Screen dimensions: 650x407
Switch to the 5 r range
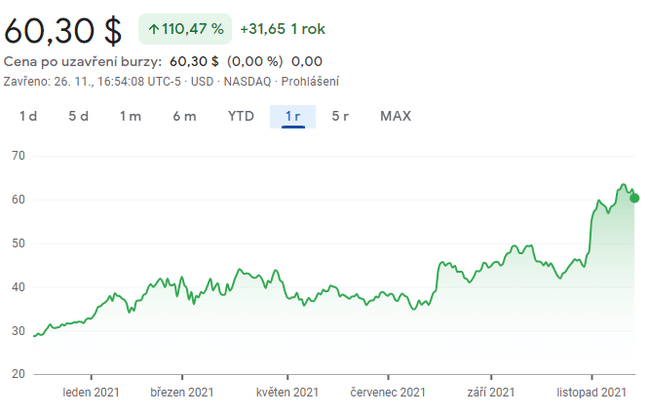pyautogui.click(x=340, y=116)
